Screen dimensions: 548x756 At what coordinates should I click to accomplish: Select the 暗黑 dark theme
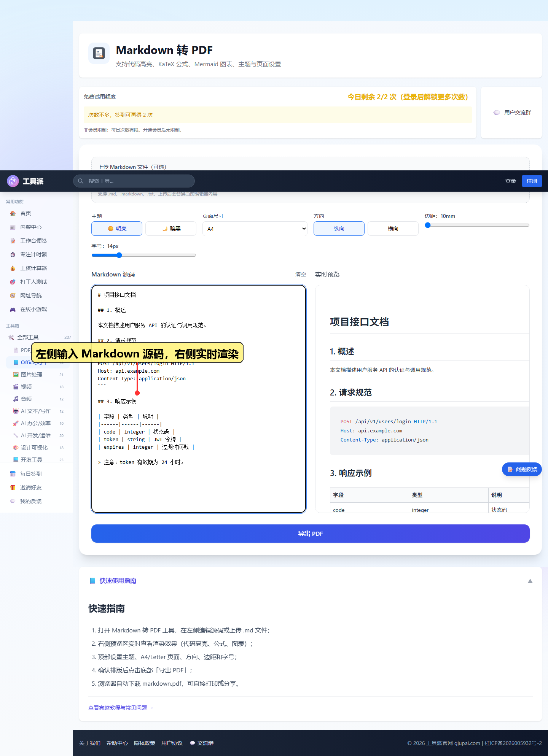click(x=171, y=229)
